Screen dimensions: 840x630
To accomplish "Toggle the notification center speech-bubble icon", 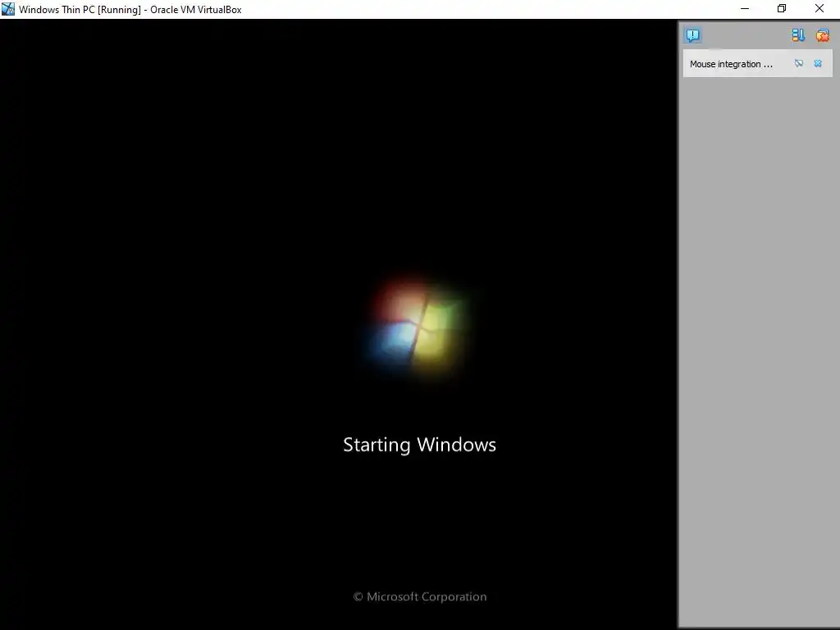I will [692, 36].
